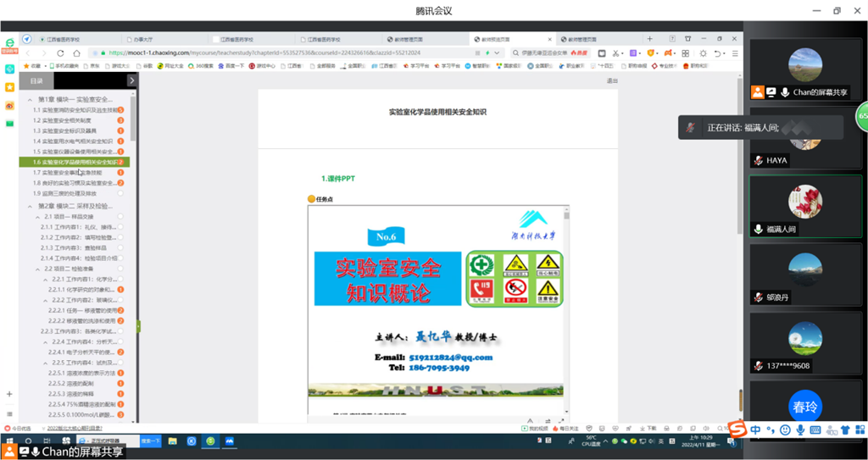Click the purple extension icon in toolbar

(x=634, y=53)
